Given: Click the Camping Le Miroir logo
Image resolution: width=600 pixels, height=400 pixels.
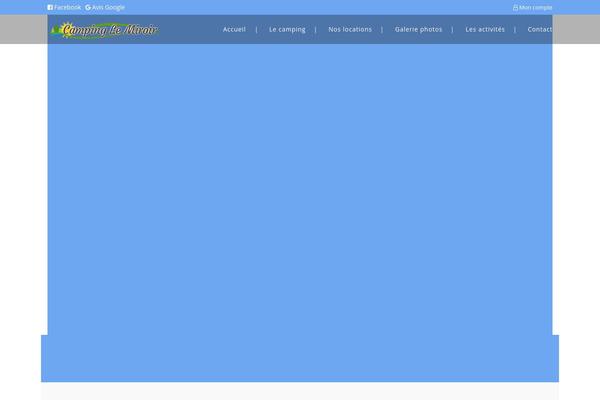Looking at the screenshot, I should click(104, 30).
